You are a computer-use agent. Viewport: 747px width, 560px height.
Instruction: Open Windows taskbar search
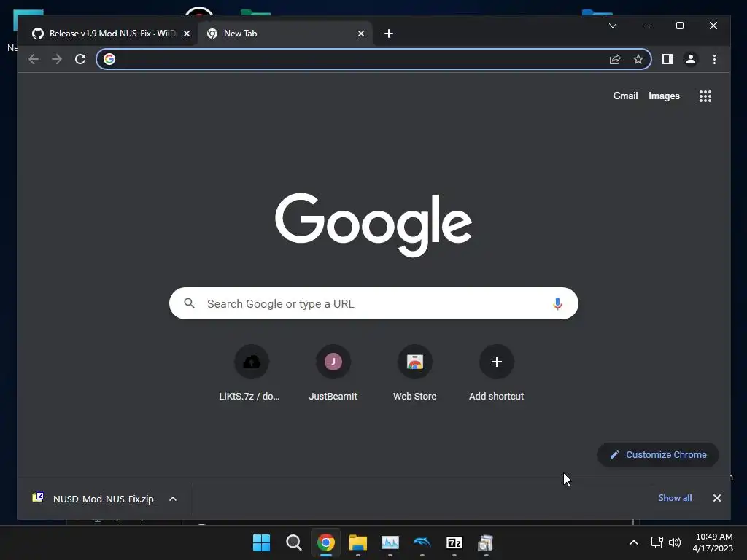293,542
